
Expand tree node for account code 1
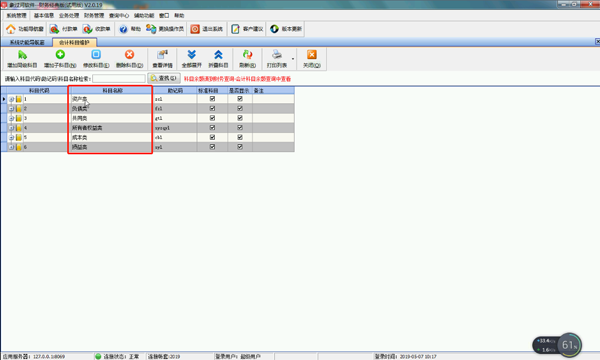click(x=11, y=99)
